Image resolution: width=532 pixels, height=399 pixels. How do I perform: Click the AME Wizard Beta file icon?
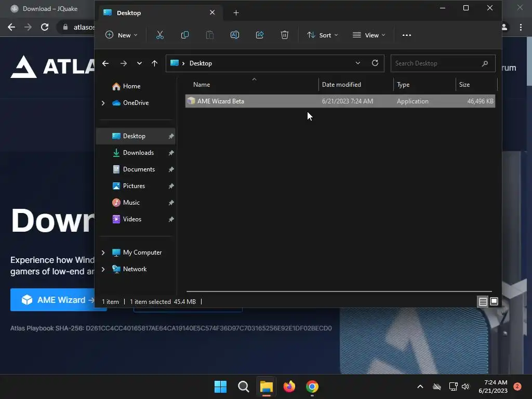tap(191, 101)
